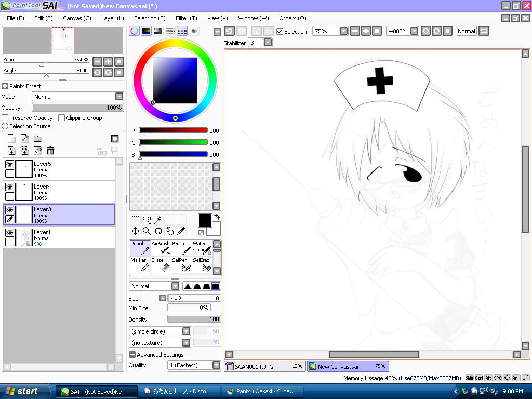This screenshot has width=532, height=399.
Task: Open the Canvas menu
Action: pos(76,18)
